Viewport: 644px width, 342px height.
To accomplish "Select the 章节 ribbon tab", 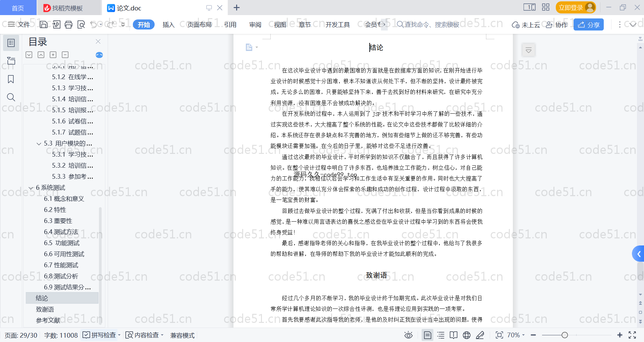I will (305, 24).
